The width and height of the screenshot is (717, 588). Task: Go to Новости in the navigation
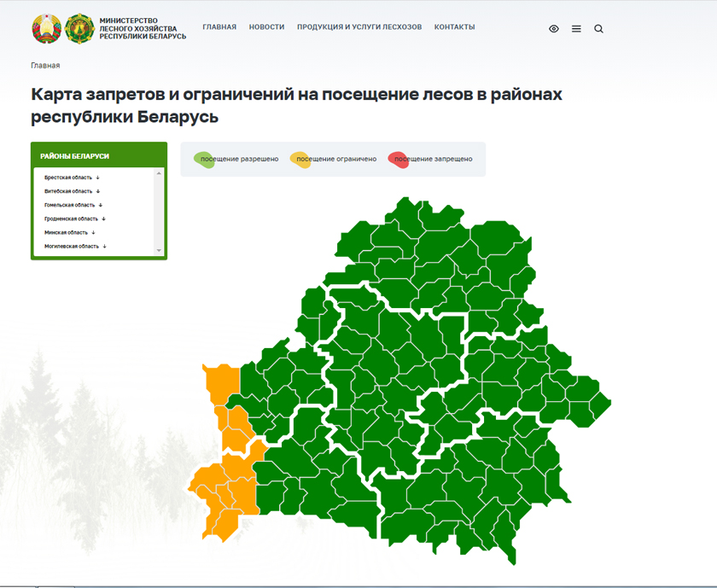coord(266,27)
